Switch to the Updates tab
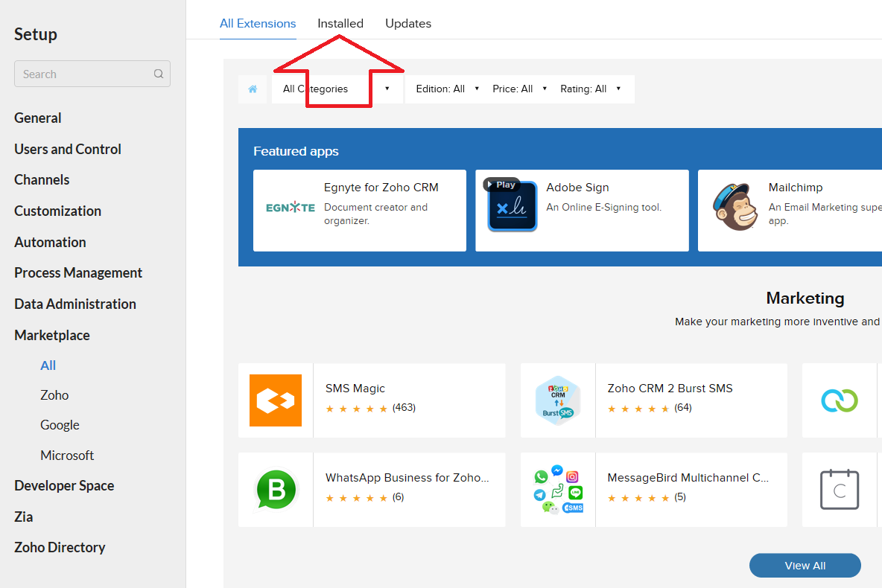The width and height of the screenshot is (882, 588). click(x=408, y=24)
